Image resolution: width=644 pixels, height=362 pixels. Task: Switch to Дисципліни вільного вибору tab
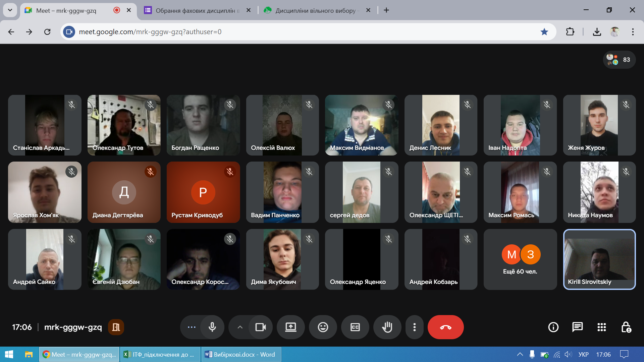point(315,10)
